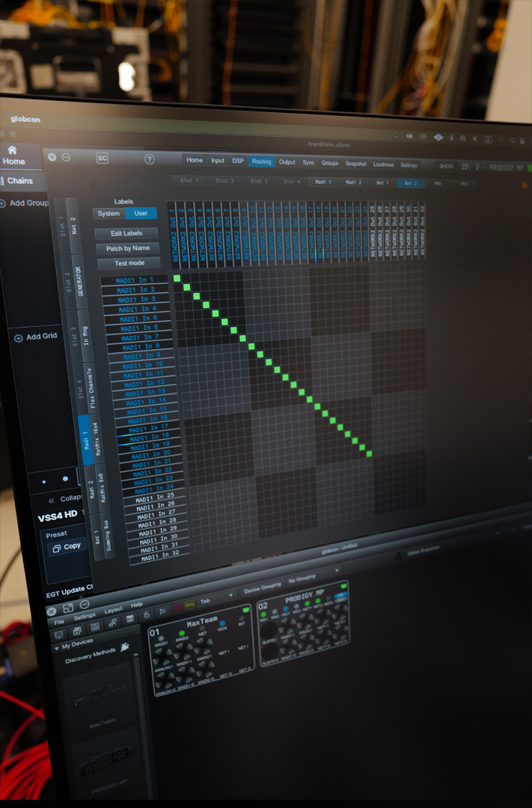532x808 pixels.
Task: Click the first monitor icon under File
Action: click(x=58, y=633)
